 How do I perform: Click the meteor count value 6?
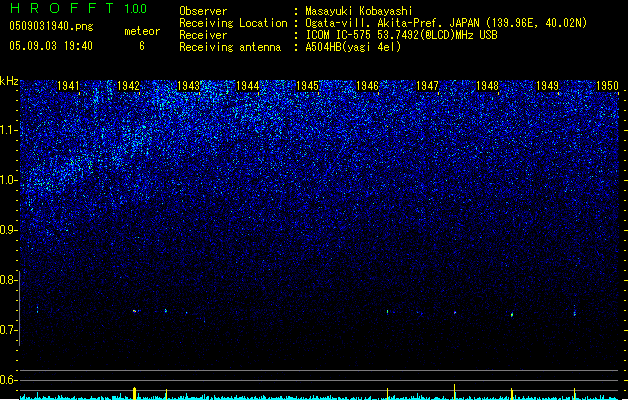tap(142, 46)
